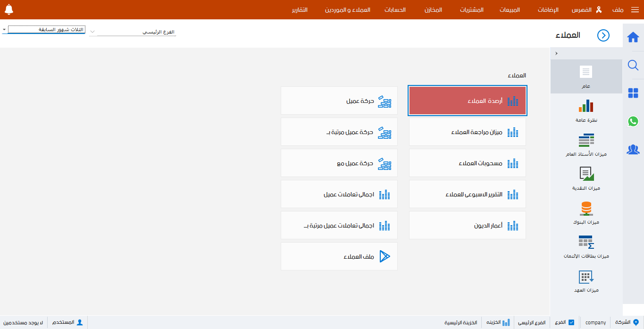Open ميزان النقدية icon
Viewport: 644px width, 329px height.
586,174
